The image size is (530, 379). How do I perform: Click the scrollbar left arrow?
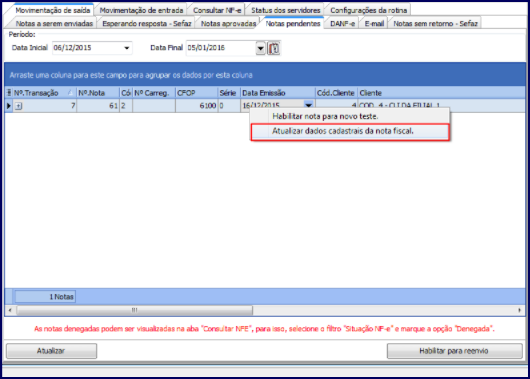(x=10, y=310)
